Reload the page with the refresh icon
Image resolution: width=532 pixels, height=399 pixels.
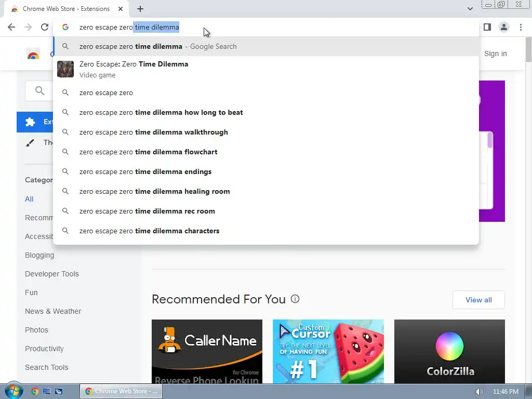point(45,27)
